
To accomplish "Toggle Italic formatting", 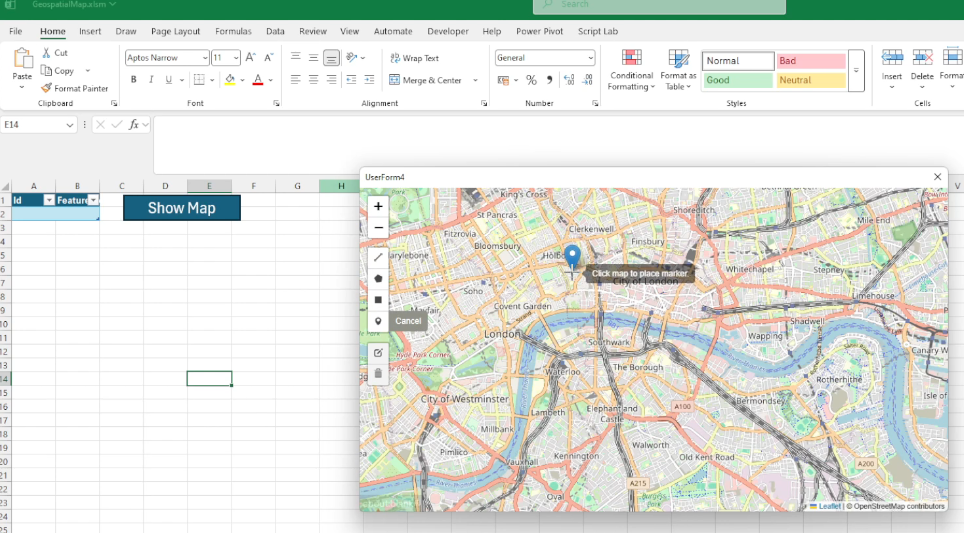I will click(x=151, y=80).
